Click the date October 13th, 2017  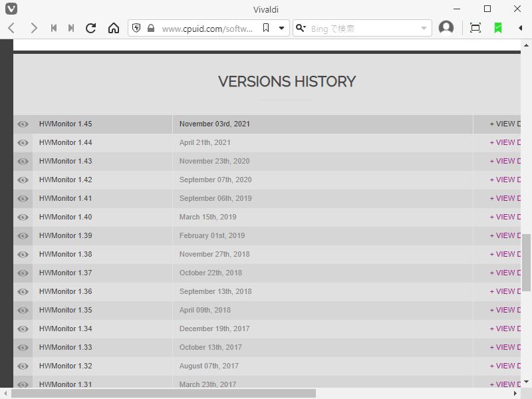pos(211,347)
